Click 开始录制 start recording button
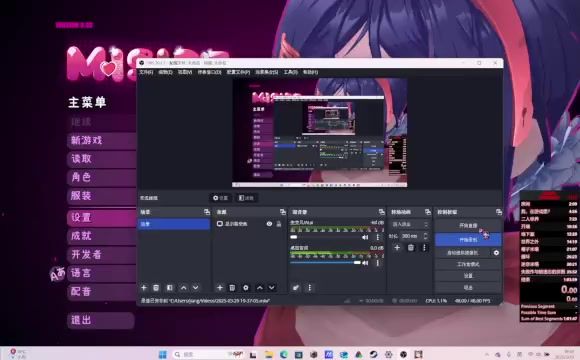The image size is (580, 360). click(x=468, y=239)
